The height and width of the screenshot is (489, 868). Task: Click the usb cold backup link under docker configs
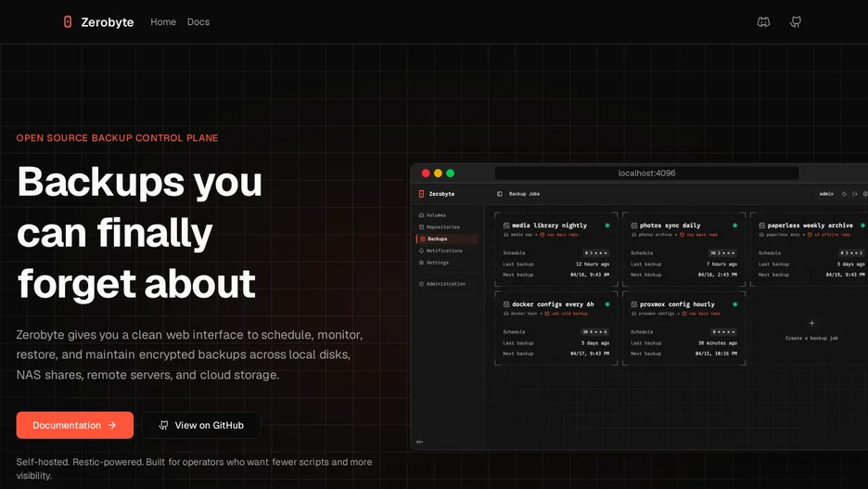[x=567, y=314]
